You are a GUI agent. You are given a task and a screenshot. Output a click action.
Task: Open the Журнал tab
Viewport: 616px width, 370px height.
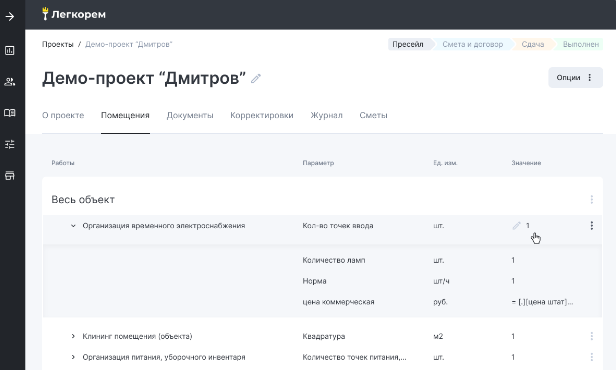coord(326,115)
